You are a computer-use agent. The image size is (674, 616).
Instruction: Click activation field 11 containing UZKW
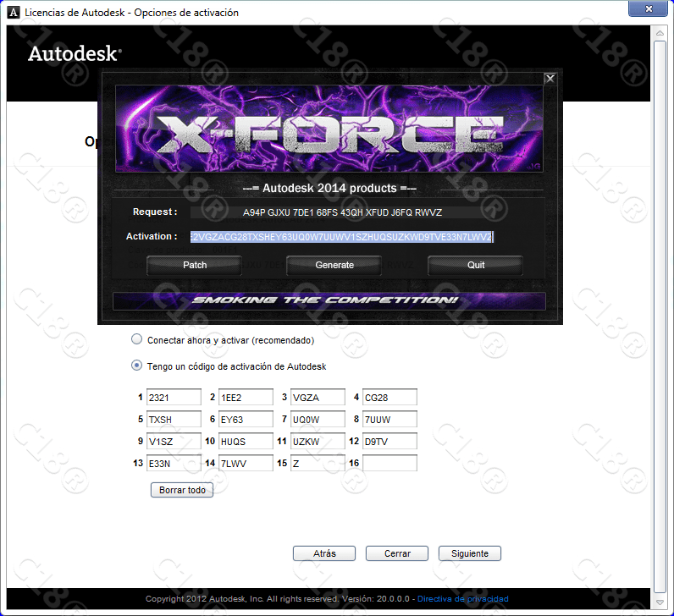click(318, 441)
